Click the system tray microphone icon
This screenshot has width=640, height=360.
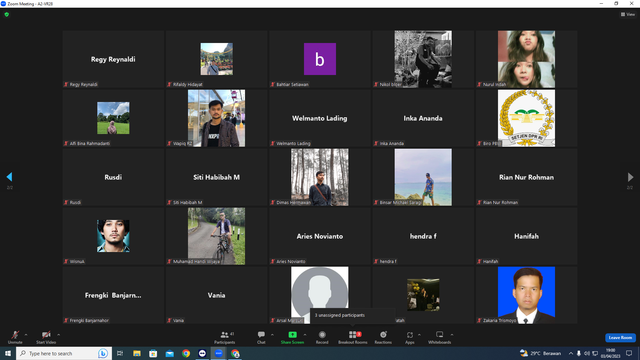[579, 353]
